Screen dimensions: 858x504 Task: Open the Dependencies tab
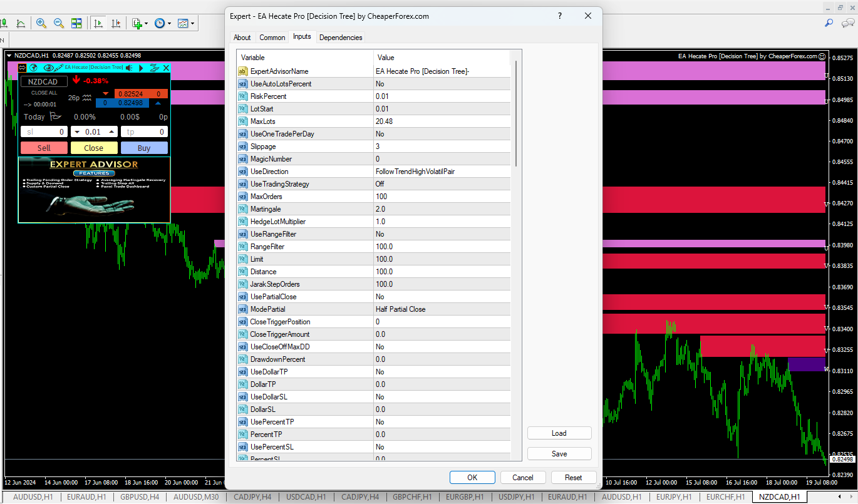341,38
